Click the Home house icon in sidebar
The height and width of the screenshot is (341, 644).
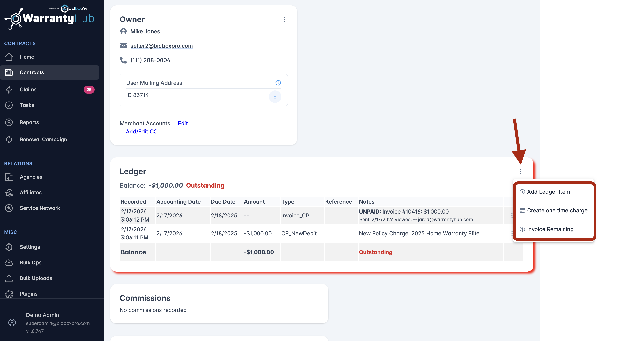click(x=9, y=57)
